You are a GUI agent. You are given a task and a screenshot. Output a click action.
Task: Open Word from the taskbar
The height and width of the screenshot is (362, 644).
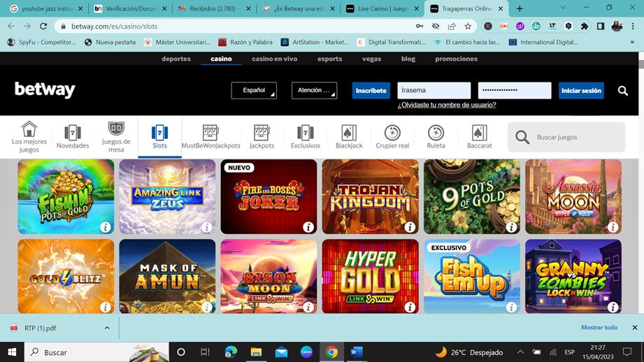pyautogui.click(x=356, y=352)
